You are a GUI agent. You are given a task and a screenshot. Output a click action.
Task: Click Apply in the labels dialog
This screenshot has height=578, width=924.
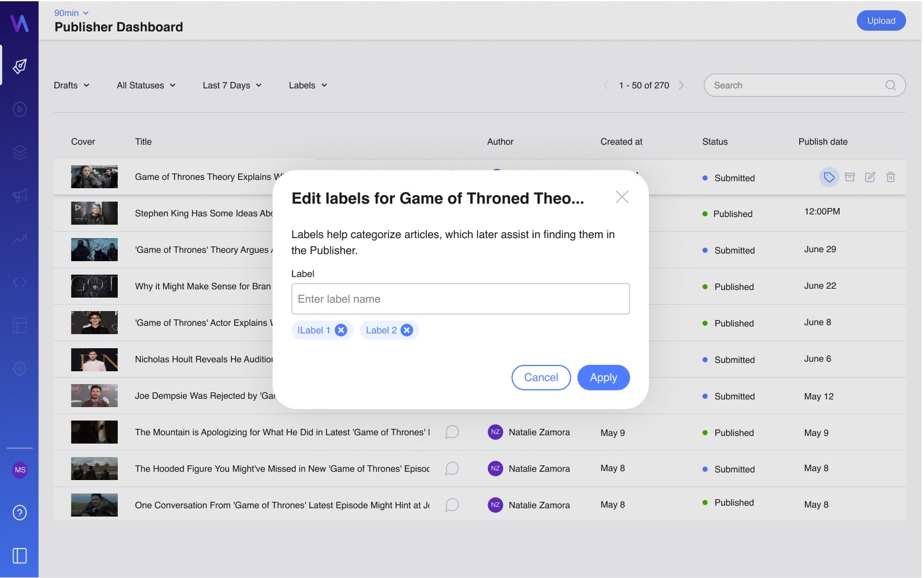(x=603, y=378)
